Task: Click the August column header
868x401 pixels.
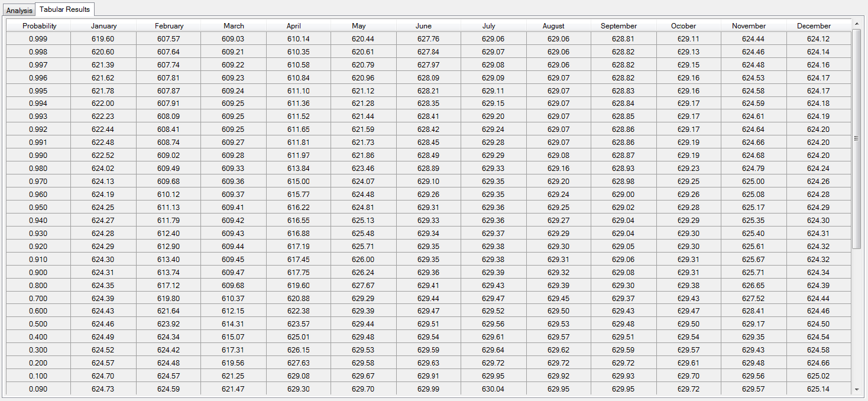Action: tap(553, 25)
